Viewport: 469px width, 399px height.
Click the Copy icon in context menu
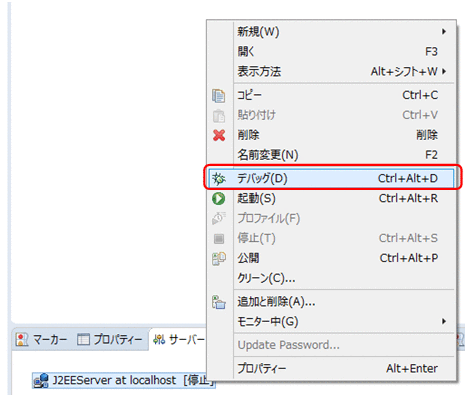coord(219,96)
